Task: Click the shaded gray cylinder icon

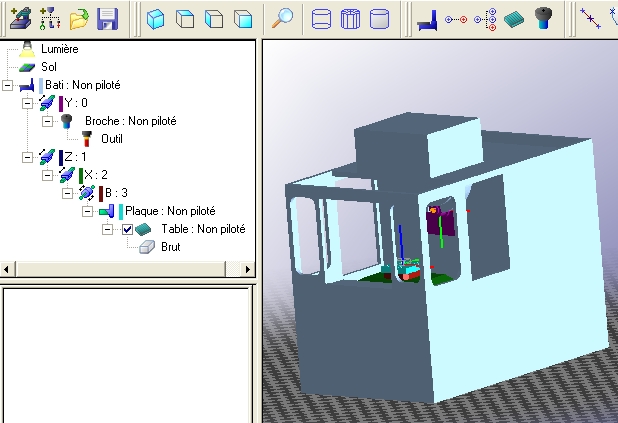Action: [x=380, y=19]
